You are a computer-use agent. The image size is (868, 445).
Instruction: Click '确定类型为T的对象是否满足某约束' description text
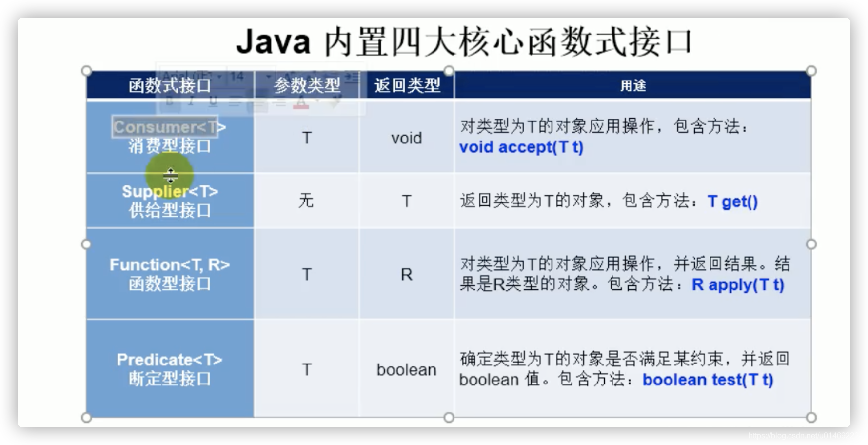pyautogui.click(x=591, y=359)
